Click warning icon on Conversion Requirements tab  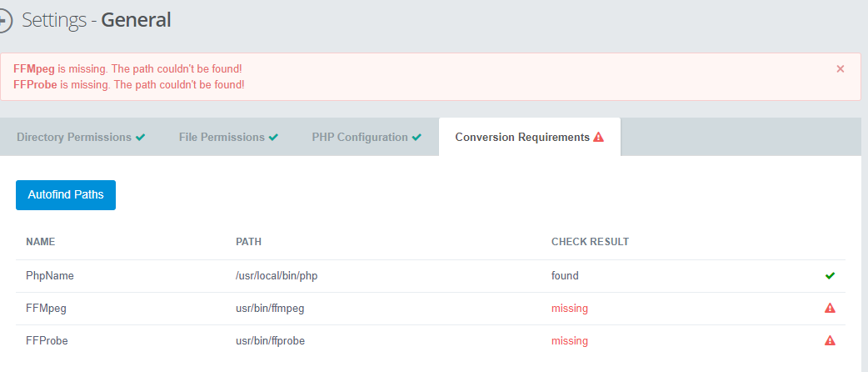pyautogui.click(x=598, y=137)
